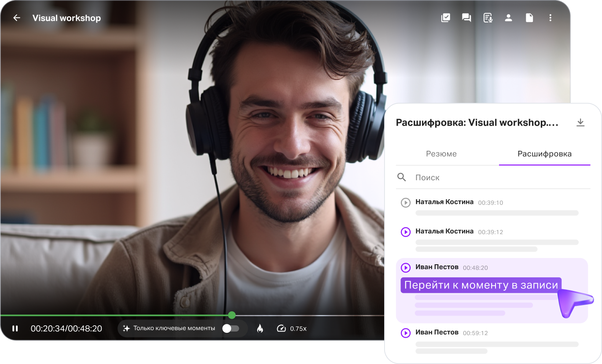Screen dimensions: 602x364
Task: Play the Наталья Костина segment at 00:39:10
Action: click(405, 203)
